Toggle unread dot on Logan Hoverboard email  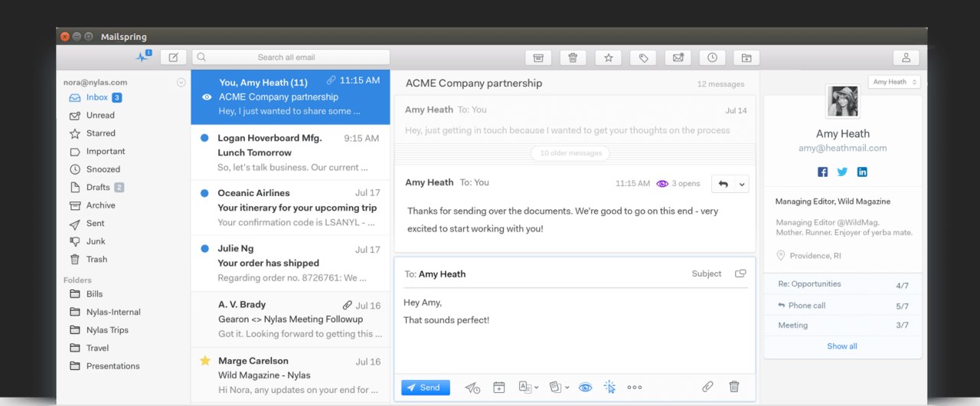(x=204, y=138)
